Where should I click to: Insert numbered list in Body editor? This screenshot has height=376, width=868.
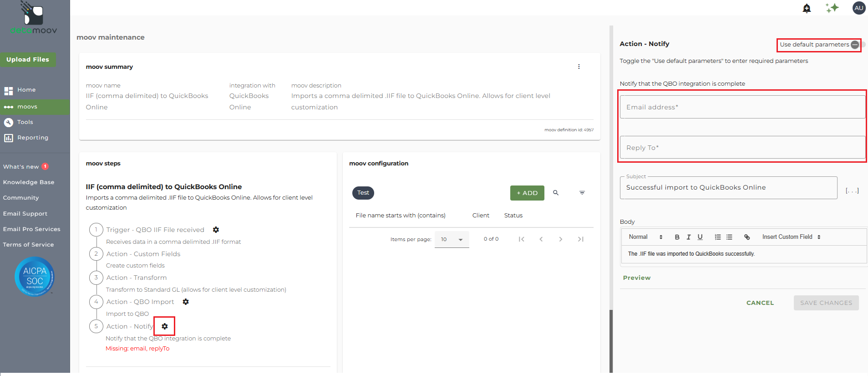click(x=718, y=237)
